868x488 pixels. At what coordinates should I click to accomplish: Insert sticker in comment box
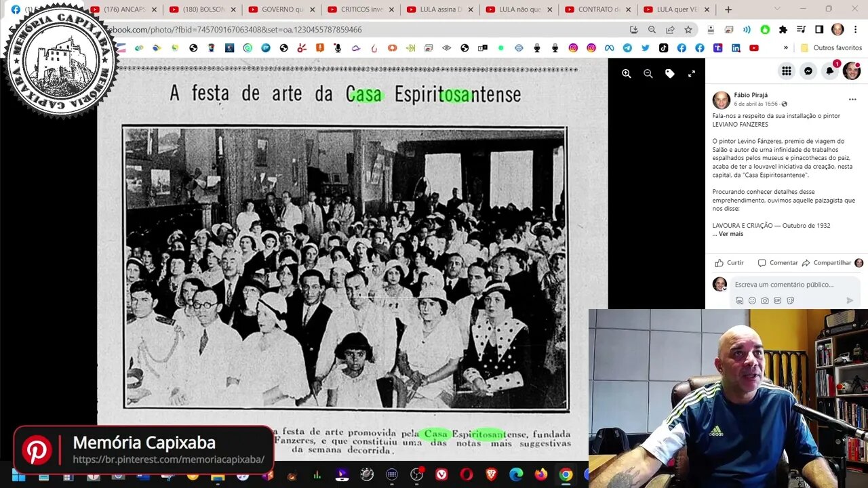pos(791,300)
